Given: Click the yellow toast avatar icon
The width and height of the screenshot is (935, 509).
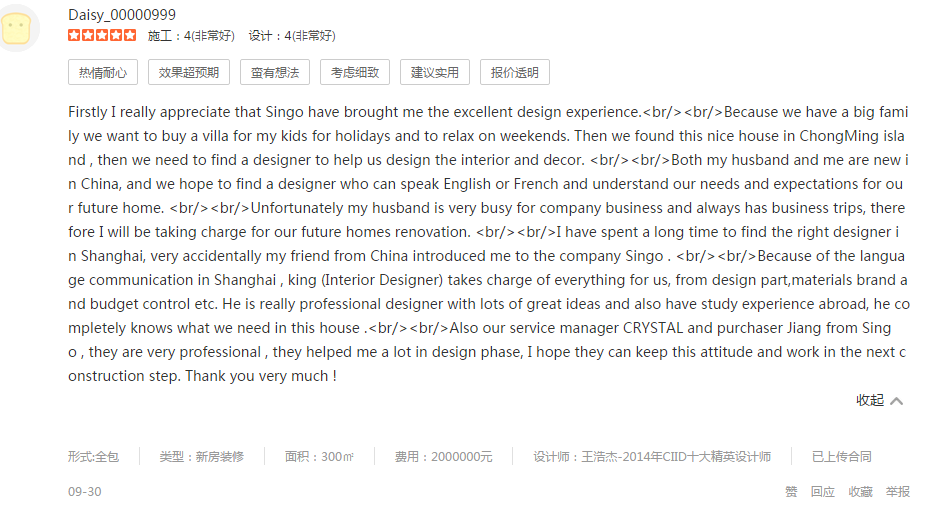Looking at the screenshot, I should point(19,28).
